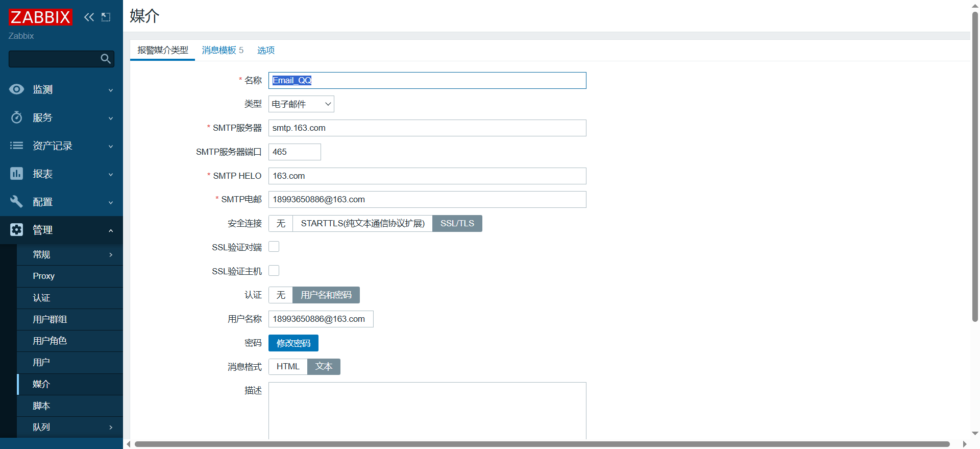Click the SMTP服务器 input field
The height and width of the screenshot is (449, 980).
pos(427,128)
